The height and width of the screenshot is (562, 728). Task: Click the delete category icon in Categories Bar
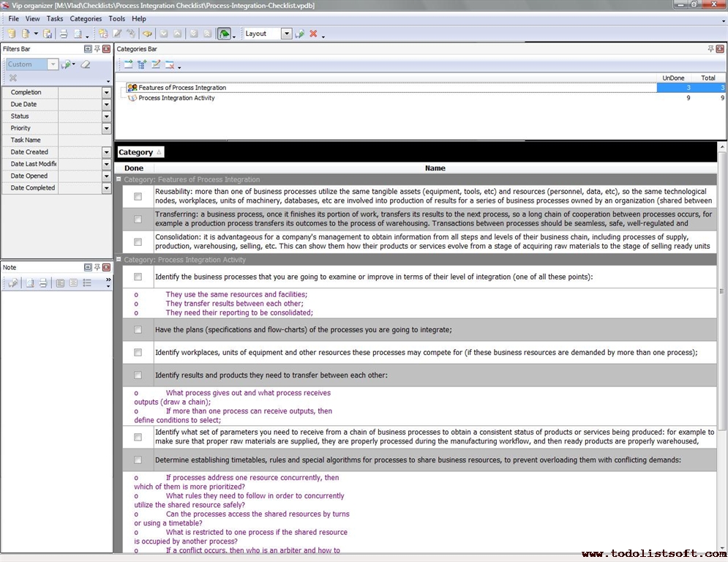point(170,64)
